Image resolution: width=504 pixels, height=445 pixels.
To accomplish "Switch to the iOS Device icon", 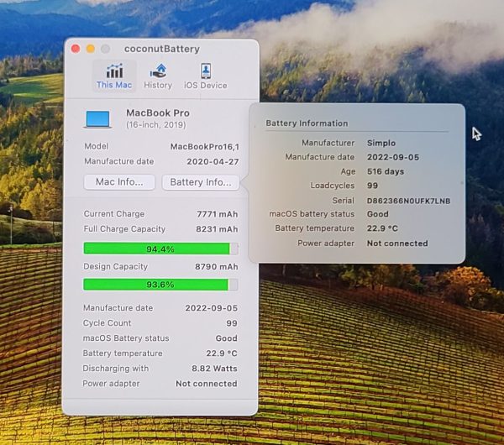I will (x=205, y=71).
